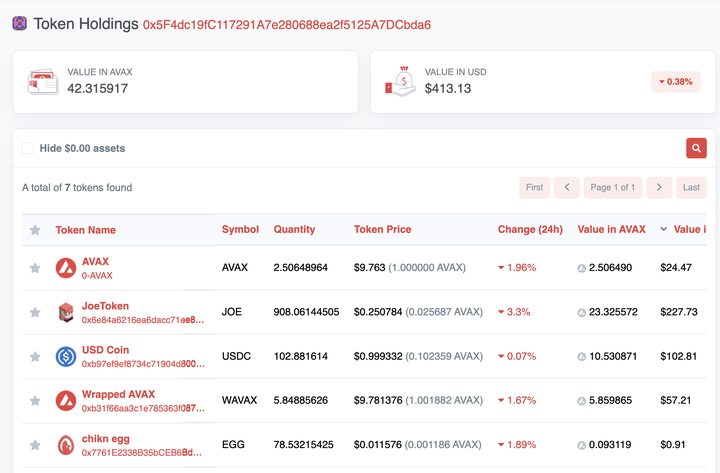Sort by the Change (24h) column header
Image resolution: width=720 pixels, height=473 pixels.
pos(530,229)
